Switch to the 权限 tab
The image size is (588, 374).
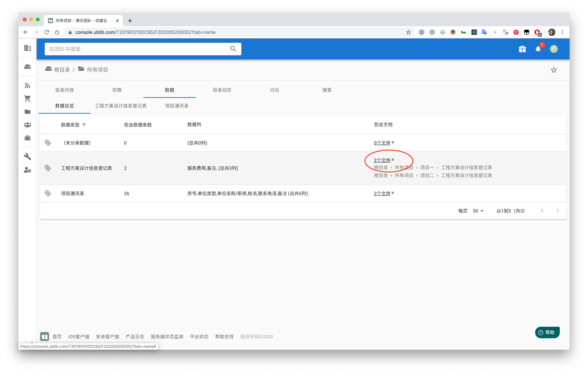click(x=117, y=90)
